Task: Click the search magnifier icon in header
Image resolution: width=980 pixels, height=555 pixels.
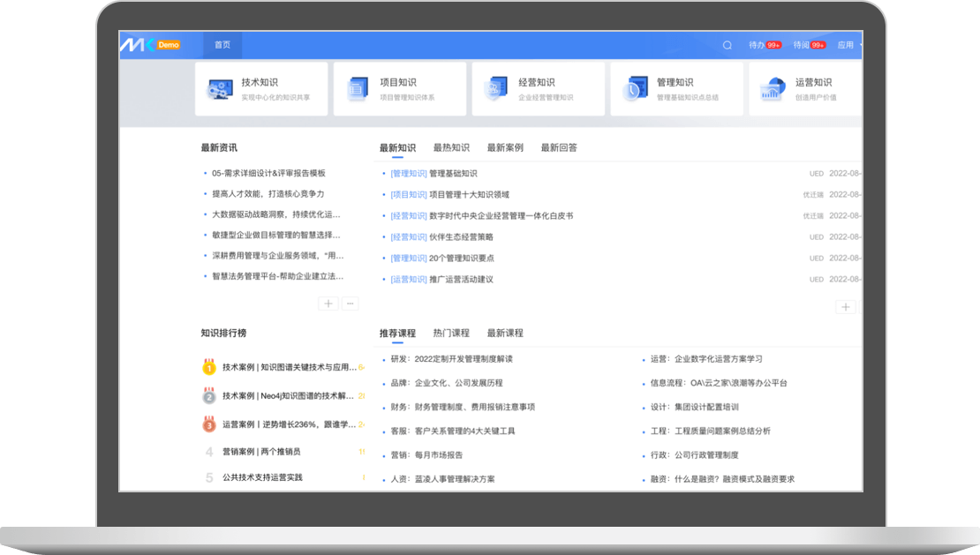Action: tap(727, 45)
